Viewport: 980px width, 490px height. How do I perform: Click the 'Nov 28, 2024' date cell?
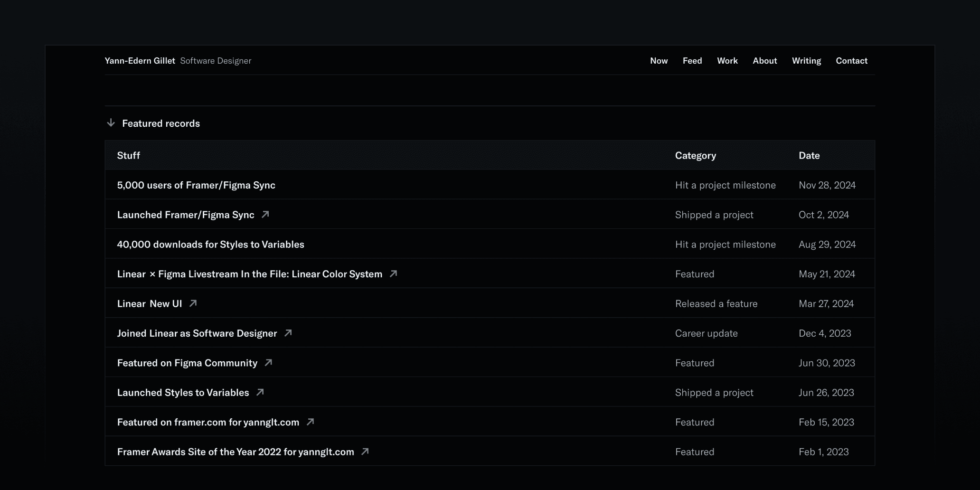(x=827, y=185)
